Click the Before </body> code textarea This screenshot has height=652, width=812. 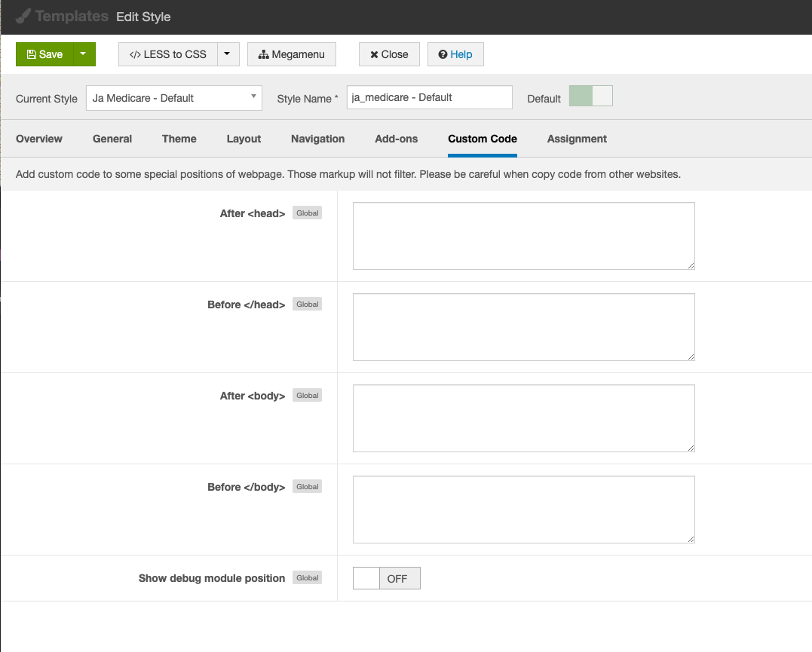[523, 510]
